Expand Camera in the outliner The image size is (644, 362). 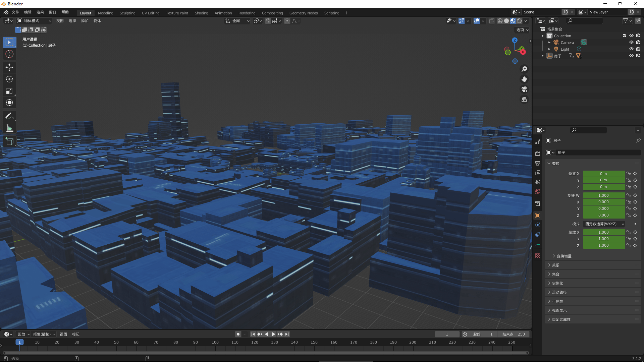point(549,42)
